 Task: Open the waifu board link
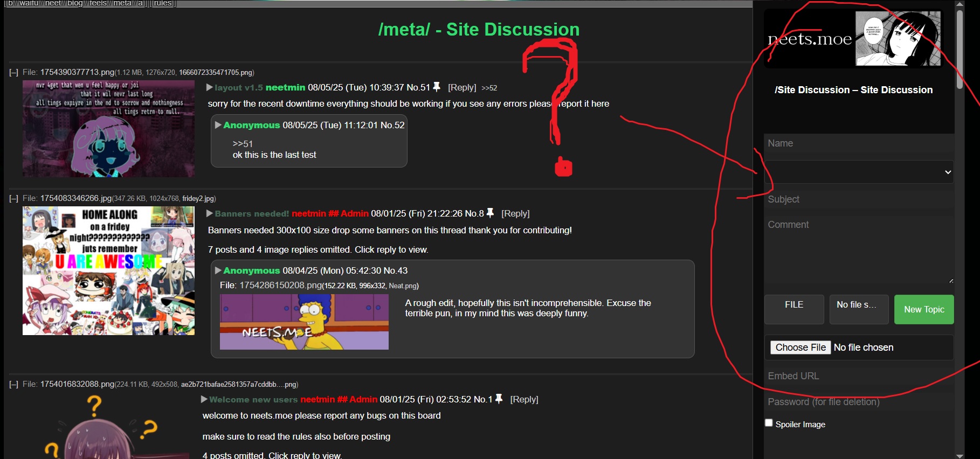(29, 3)
